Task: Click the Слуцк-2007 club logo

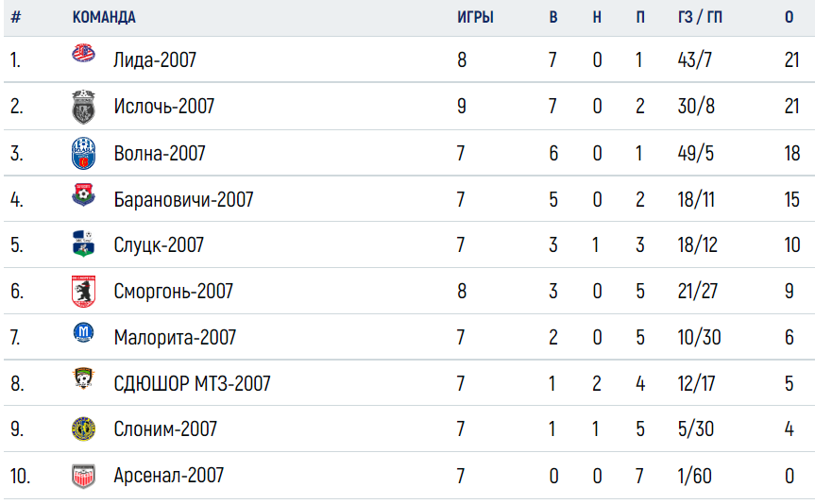Action: (83, 244)
